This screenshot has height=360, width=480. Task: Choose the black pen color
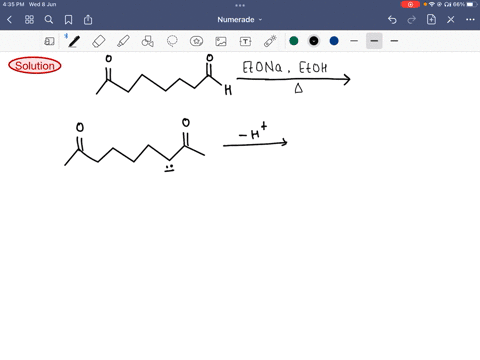pos(314,41)
